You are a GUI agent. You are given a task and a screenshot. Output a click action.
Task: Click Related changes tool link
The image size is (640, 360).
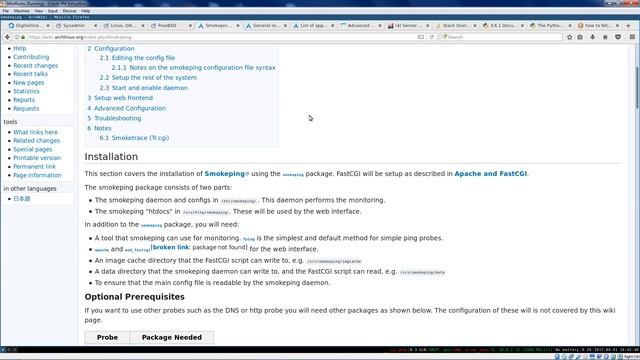tap(36, 140)
